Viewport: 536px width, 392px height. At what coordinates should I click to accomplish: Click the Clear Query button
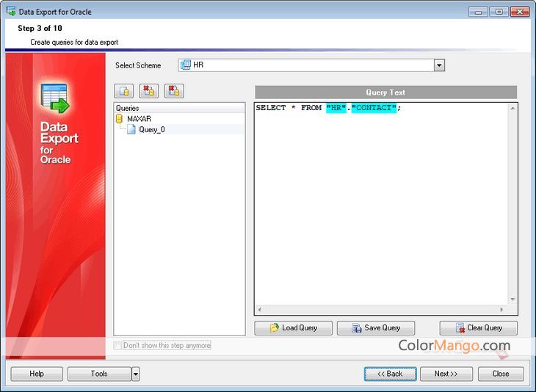[479, 328]
